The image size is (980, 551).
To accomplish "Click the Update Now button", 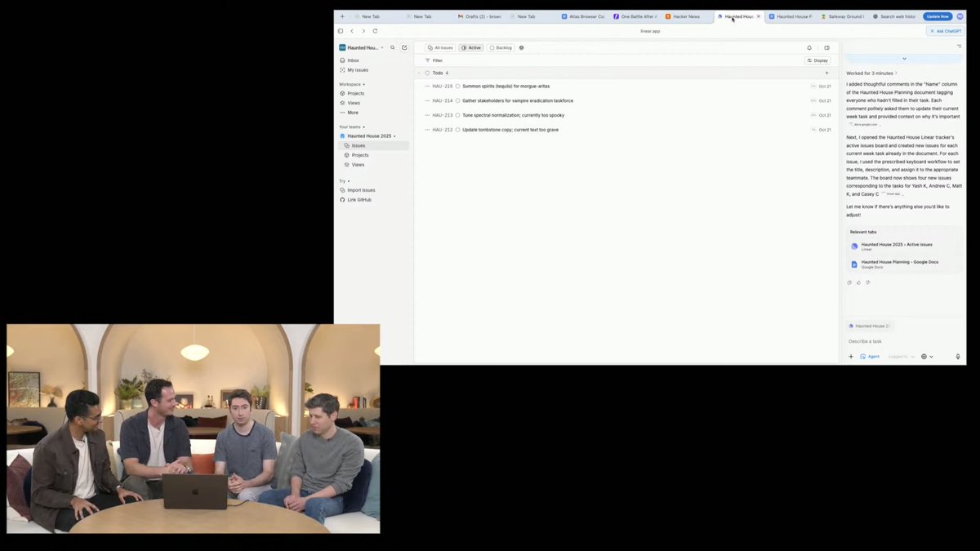I will pyautogui.click(x=938, y=16).
